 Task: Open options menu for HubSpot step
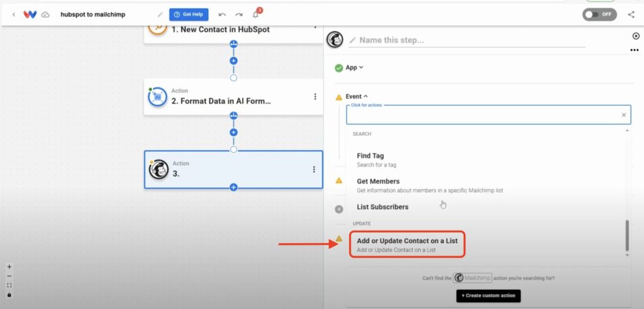click(x=315, y=27)
